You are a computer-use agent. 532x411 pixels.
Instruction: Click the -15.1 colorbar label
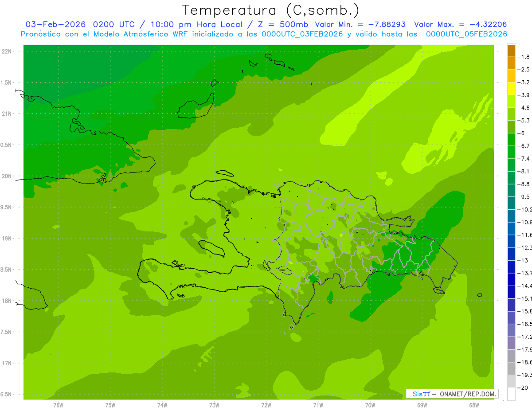tap(525, 299)
